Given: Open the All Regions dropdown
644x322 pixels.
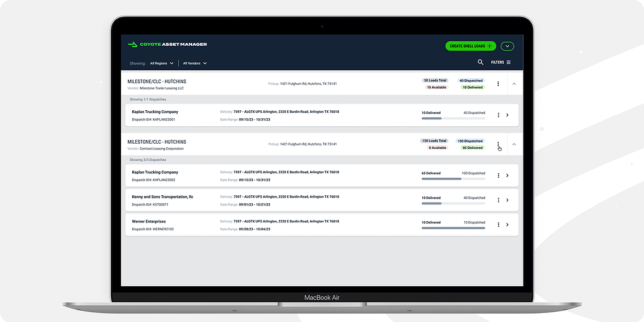Looking at the screenshot, I should point(162,63).
